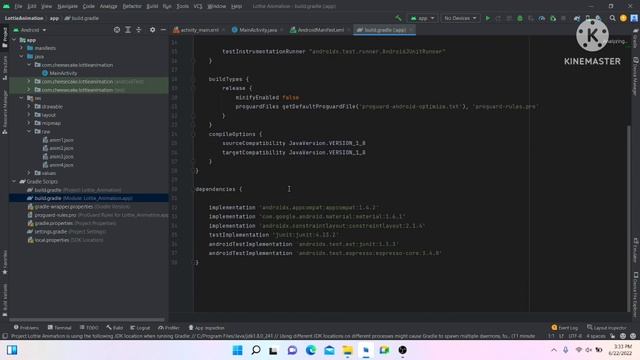Click the Make Project hammer icon
Viewport: 640px width, 360px height.
pos(398,18)
